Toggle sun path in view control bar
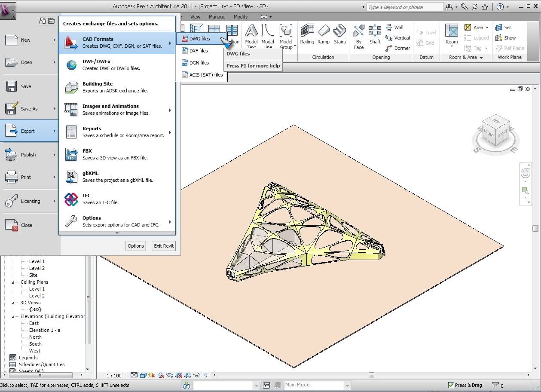 point(151,375)
